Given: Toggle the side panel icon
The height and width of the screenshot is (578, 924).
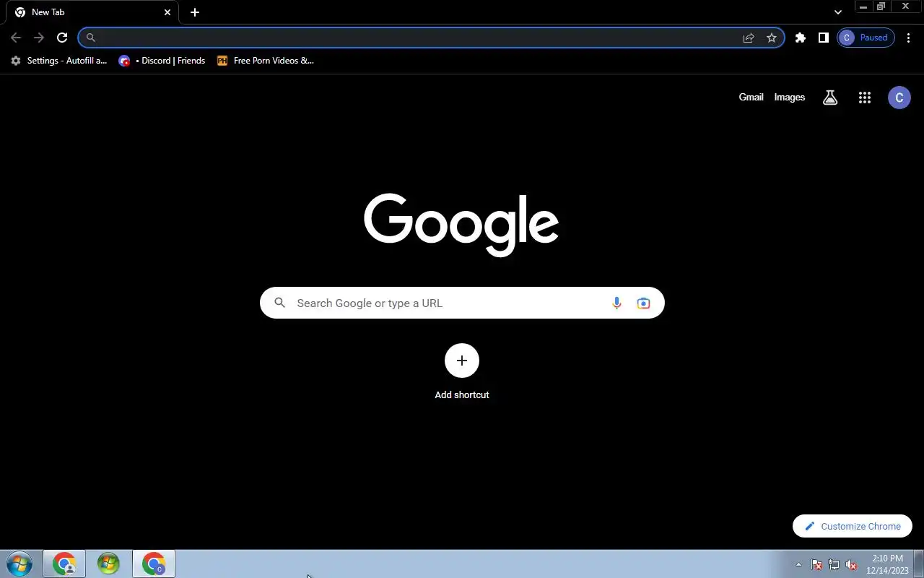Looking at the screenshot, I should point(823,38).
